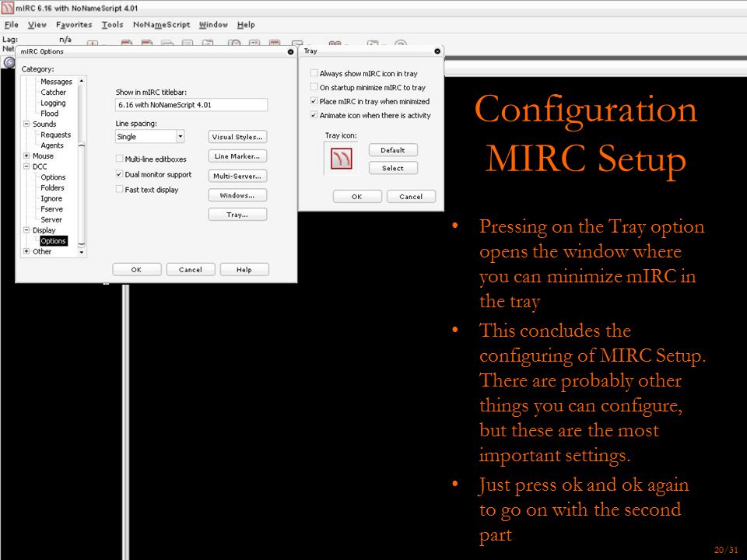The height and width of the screenshot is (560, 747).
Task: Close the Tray dialog window
Action: point(437,51)
